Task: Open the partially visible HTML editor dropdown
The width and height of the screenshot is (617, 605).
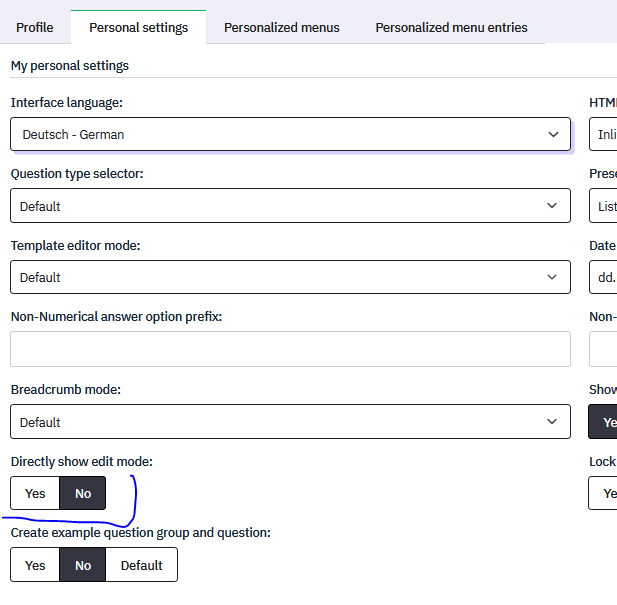Action: pos(603,134)
